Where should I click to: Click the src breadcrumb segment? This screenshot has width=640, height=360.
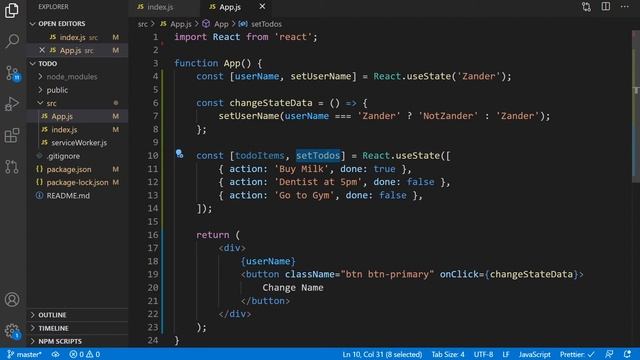[142, 24]
